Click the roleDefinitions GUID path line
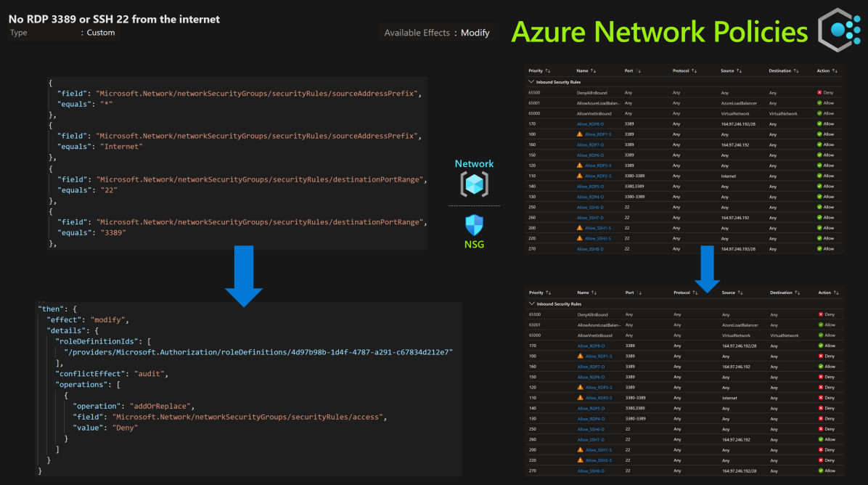The height and width of the screenshot is (485, 868). [x=258, y=352]
